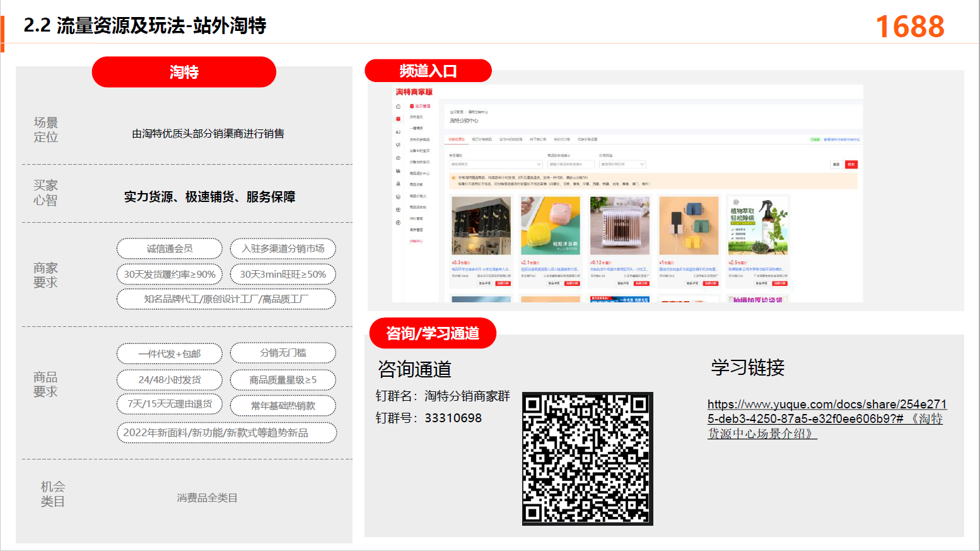The width and height of the screenshot is (980, 551).
Task: Click view-details button on ¥2.5 product
Action: point(762,283)
